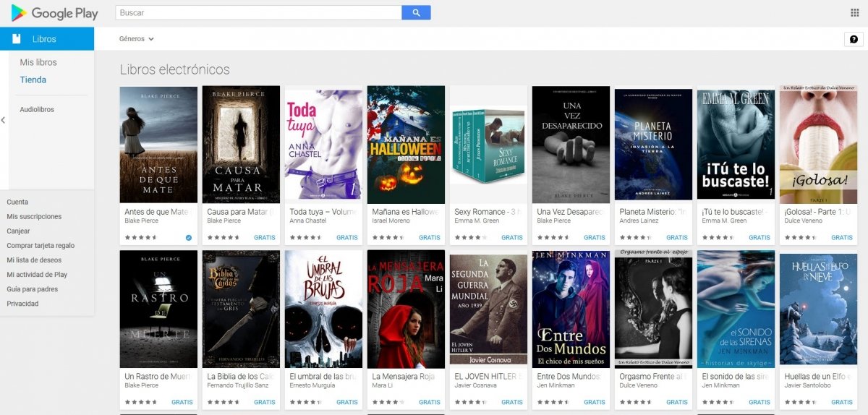Click the Libros electrónicos heading

point(174,69)
